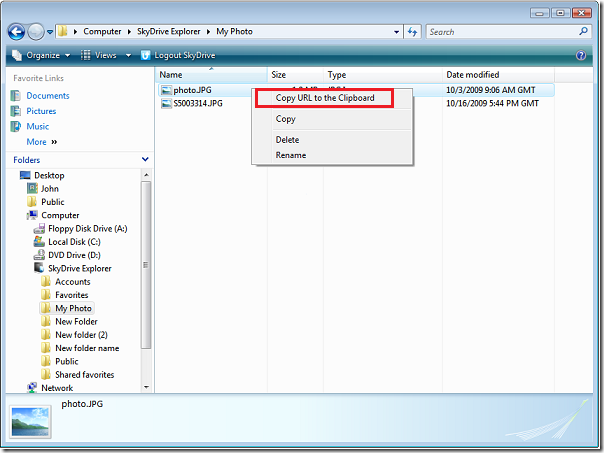Viewport: 604px width, 453px height.
Task: Click the Logout SkyDrive icon
Action: coord(145,55)
